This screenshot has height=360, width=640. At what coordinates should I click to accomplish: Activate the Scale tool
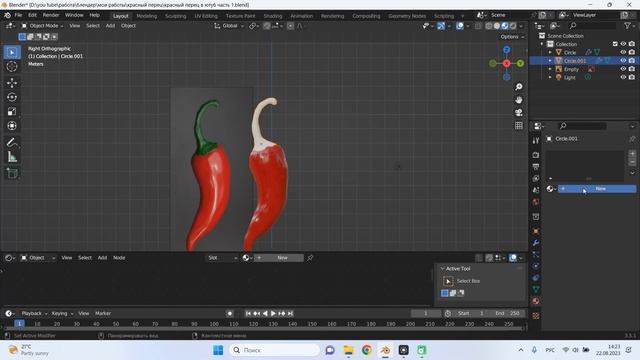pos(12,111)
